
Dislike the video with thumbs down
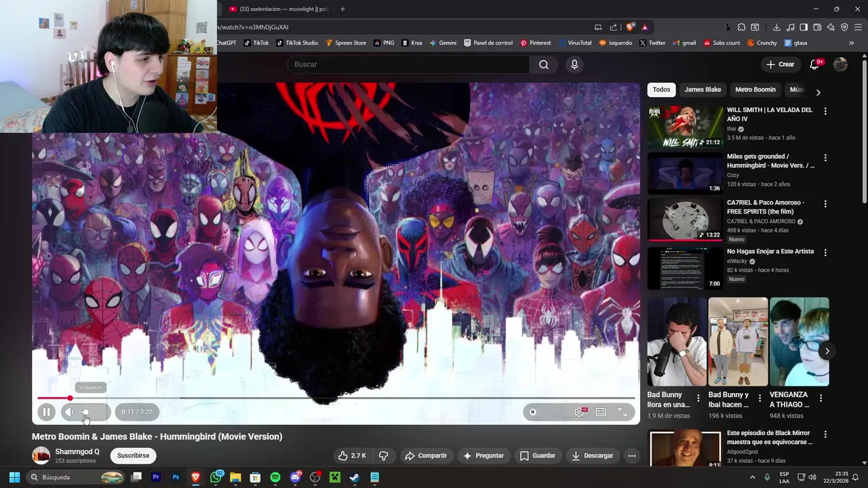(383, 455)
